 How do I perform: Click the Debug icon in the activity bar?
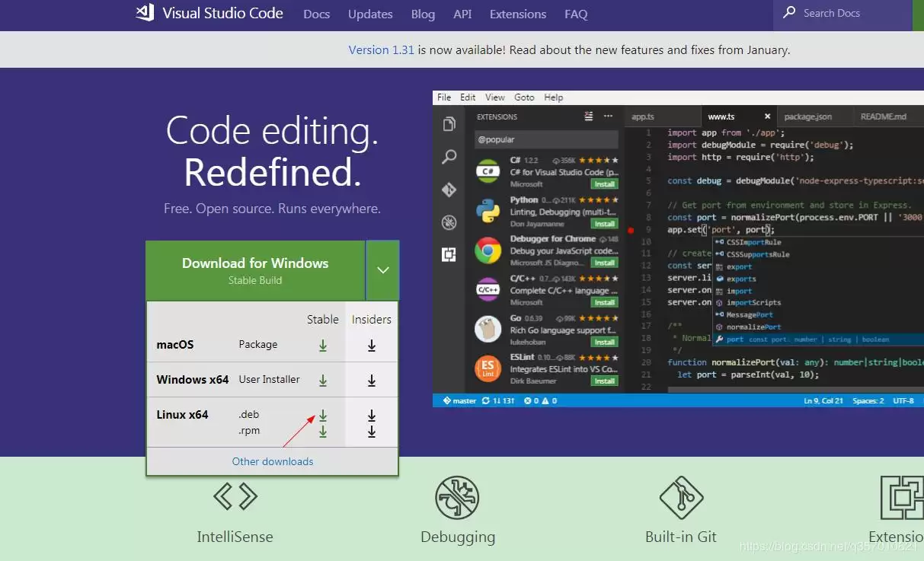(x=449, y=223)
